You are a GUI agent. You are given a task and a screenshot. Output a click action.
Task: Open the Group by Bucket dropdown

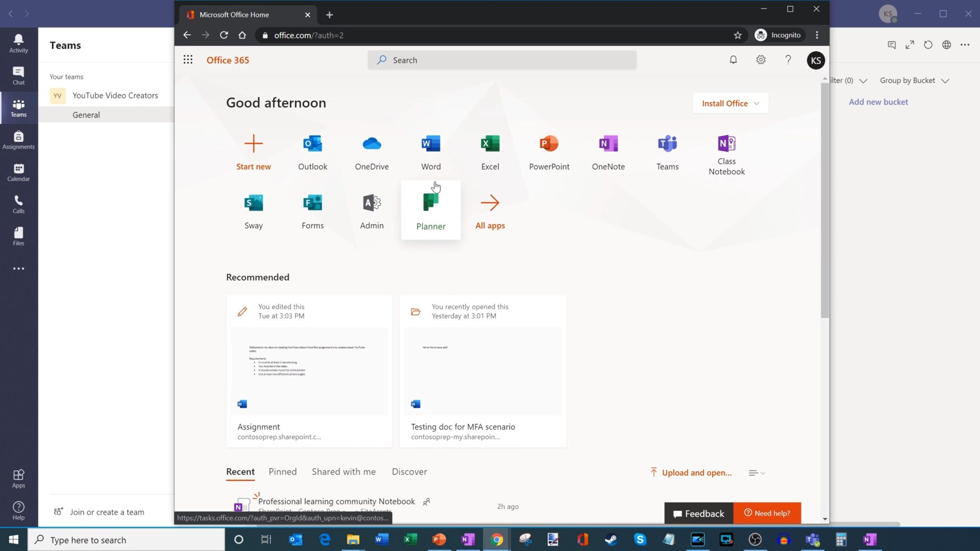click(x=913, y=80)
